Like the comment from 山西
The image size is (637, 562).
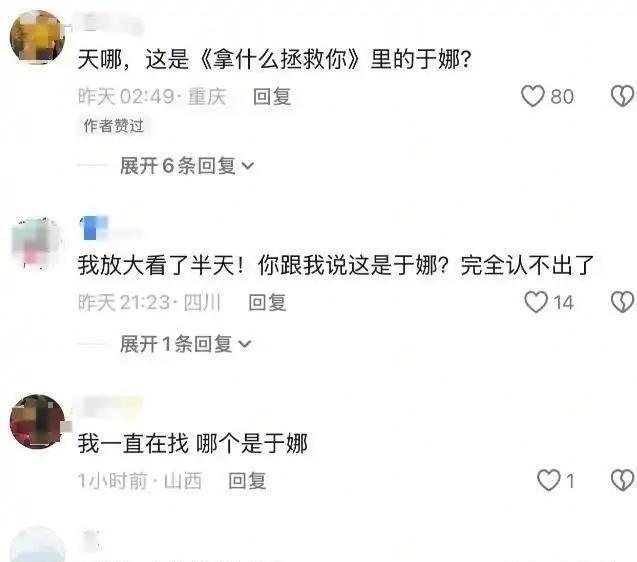(x=548, y=480)
